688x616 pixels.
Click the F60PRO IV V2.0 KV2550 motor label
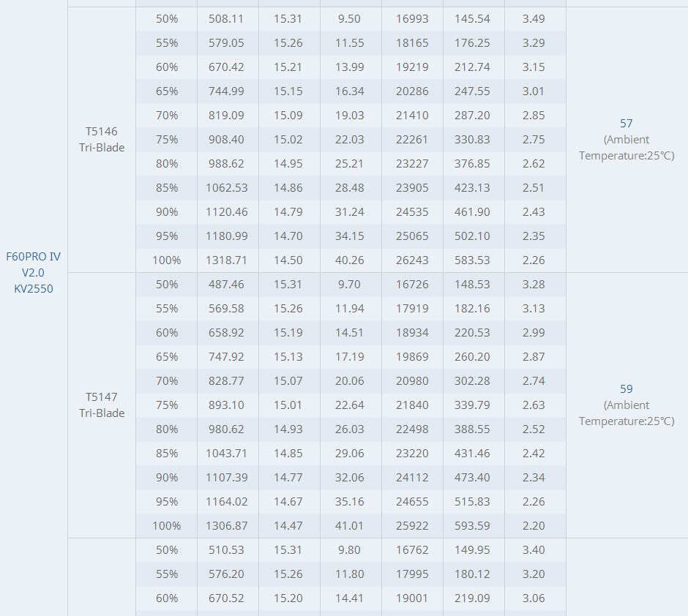pyautogui.click(x=34, y=272)
